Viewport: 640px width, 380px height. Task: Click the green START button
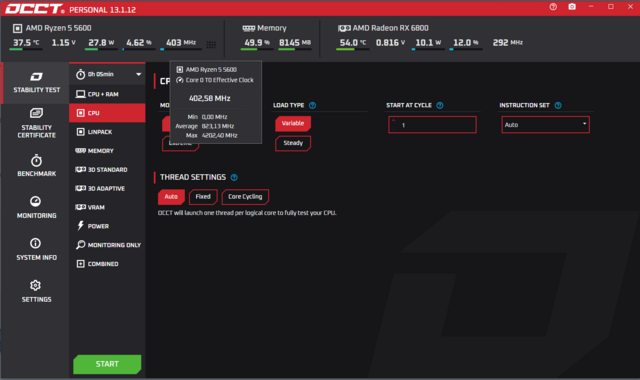coord(107,364)
